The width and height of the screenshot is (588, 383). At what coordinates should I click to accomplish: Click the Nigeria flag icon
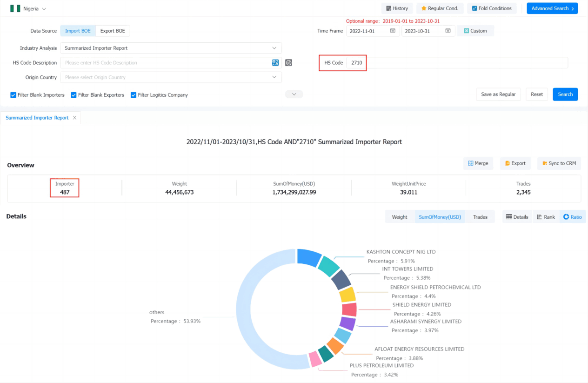point(15,8)
